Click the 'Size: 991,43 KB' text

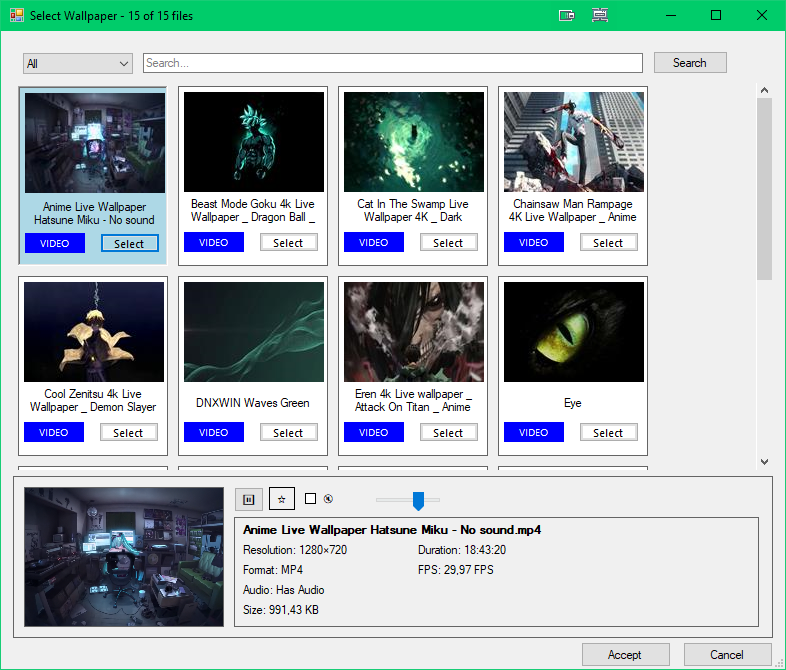tap(281, 610)
